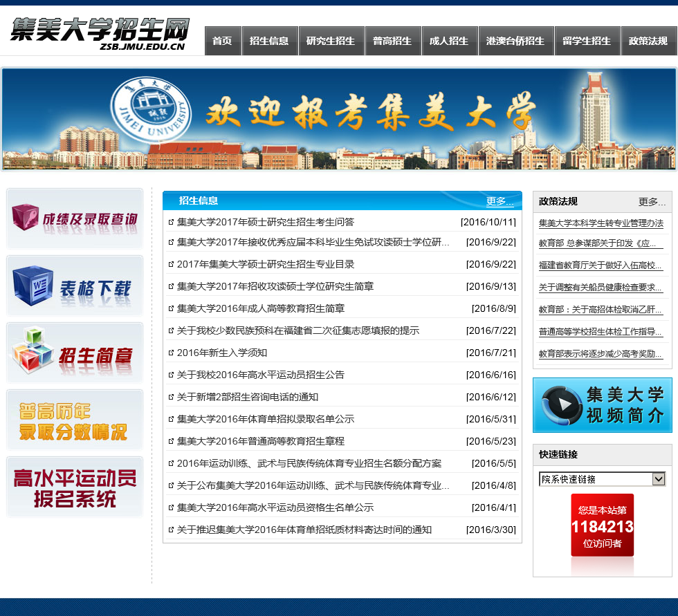Screen dimensions: 678x616
Task: Open 关于公布集美大学2016年运动训练 article
Action: point(313,485)
